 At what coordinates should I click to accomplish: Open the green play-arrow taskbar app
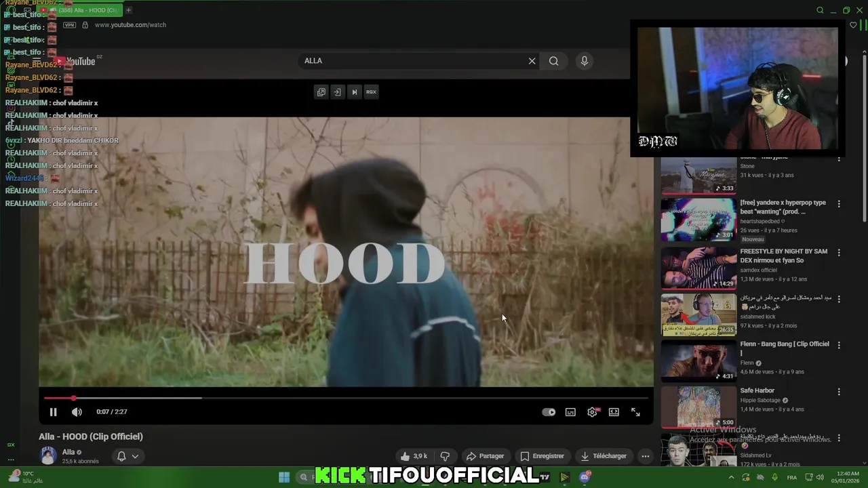tap(564, 477)
